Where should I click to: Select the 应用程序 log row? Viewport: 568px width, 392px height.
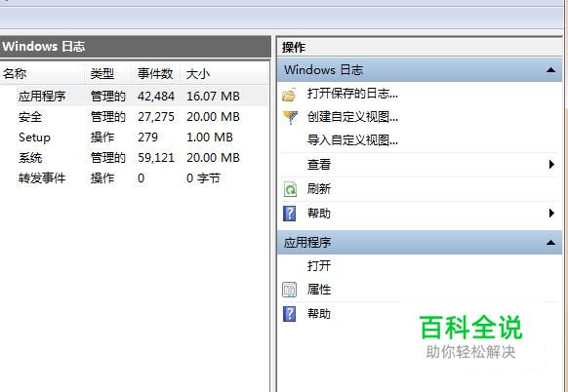134,97
